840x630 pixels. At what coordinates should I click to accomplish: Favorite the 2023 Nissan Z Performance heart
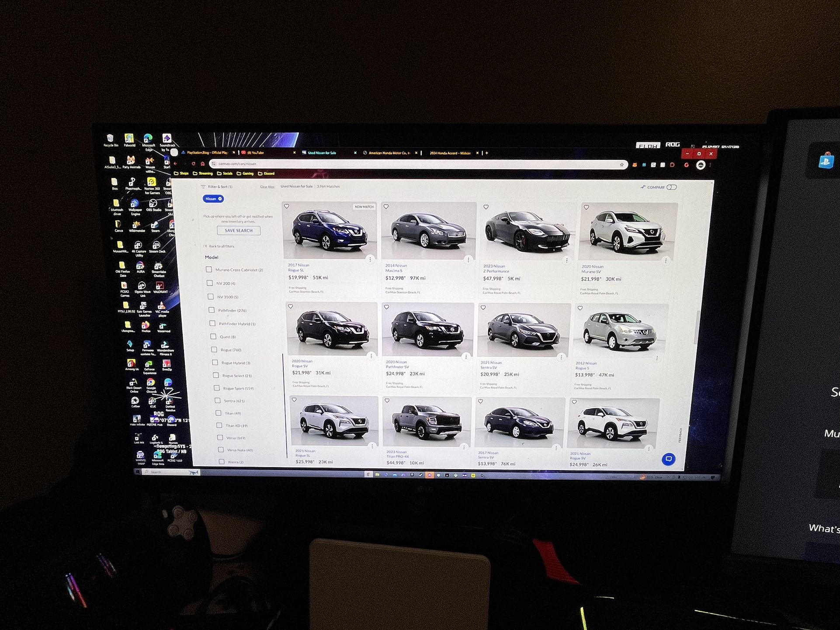(x=486, y=207)
